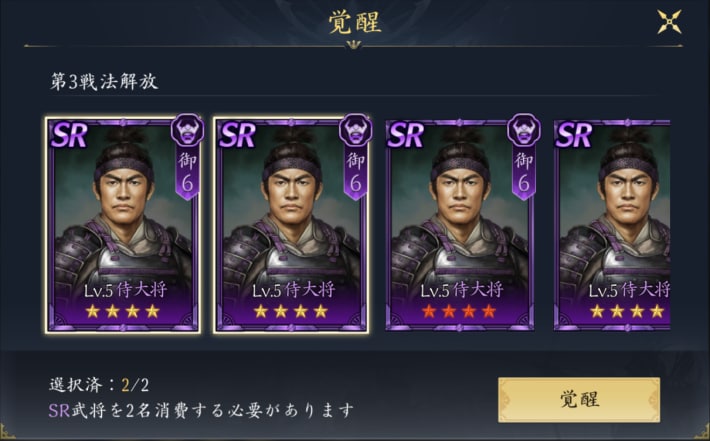This screenshot has width=710, height=441.
Task: Click the 覚醒 title at the top
Action: coord(355,23)
